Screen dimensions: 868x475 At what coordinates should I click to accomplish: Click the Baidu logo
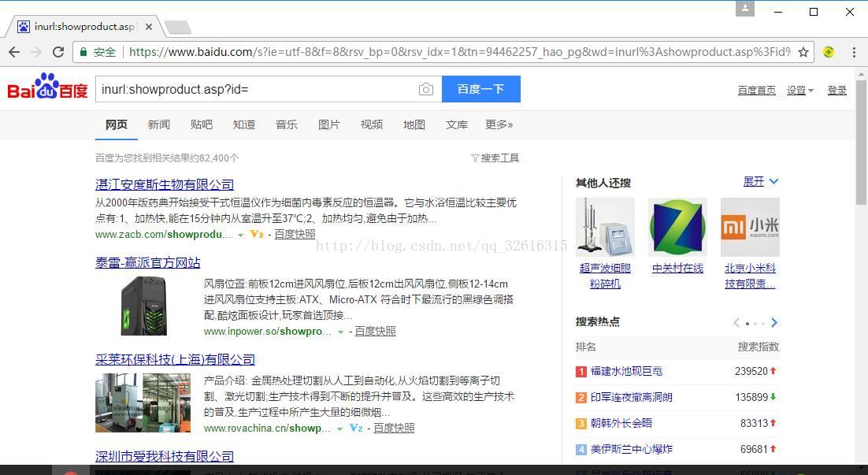[47, 87]
